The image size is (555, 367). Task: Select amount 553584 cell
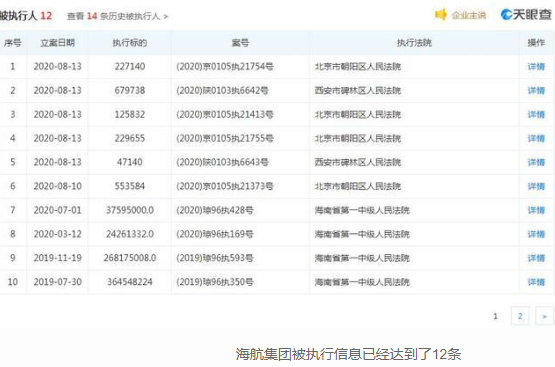[130, 186]
